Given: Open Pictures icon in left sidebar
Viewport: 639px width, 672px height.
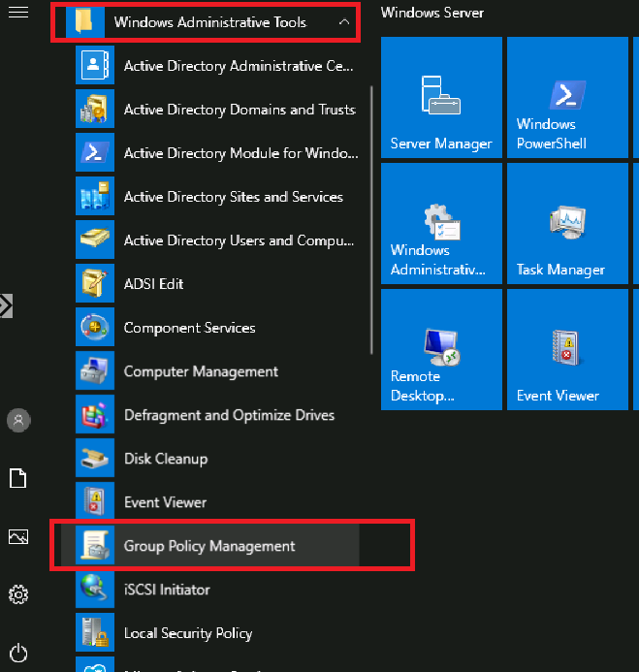Looking at the screenshot, I should 17,536.
